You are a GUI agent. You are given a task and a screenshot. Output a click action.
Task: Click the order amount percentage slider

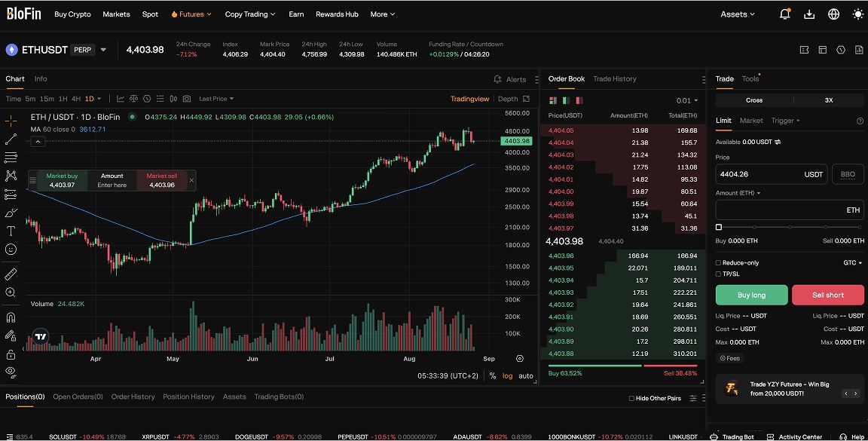(x=790, y=227)
